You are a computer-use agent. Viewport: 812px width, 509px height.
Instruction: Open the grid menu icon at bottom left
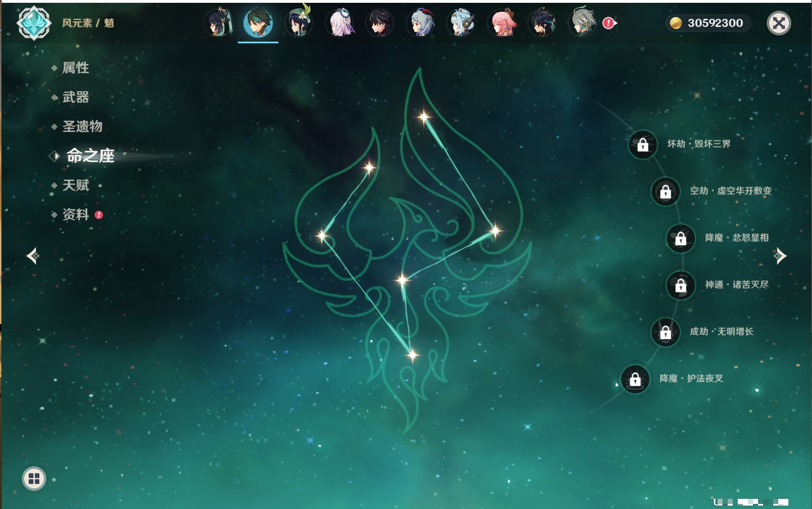(x=34, y=479)
